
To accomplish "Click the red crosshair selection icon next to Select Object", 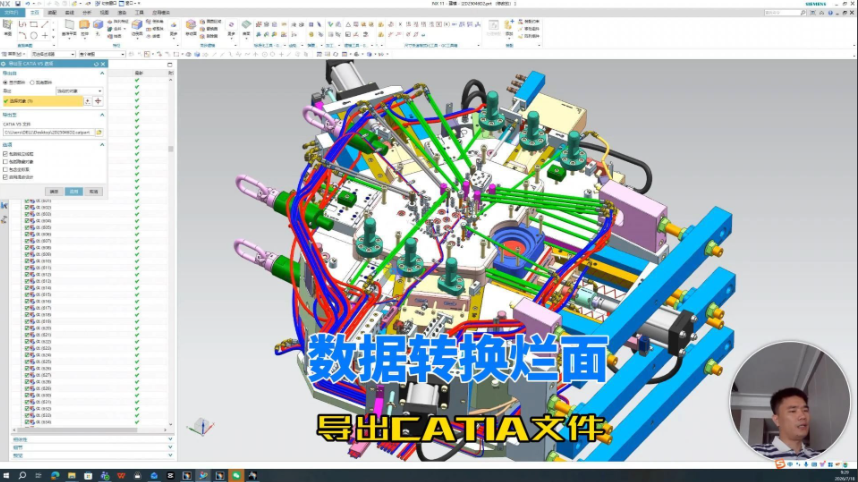I will [98, 101].
